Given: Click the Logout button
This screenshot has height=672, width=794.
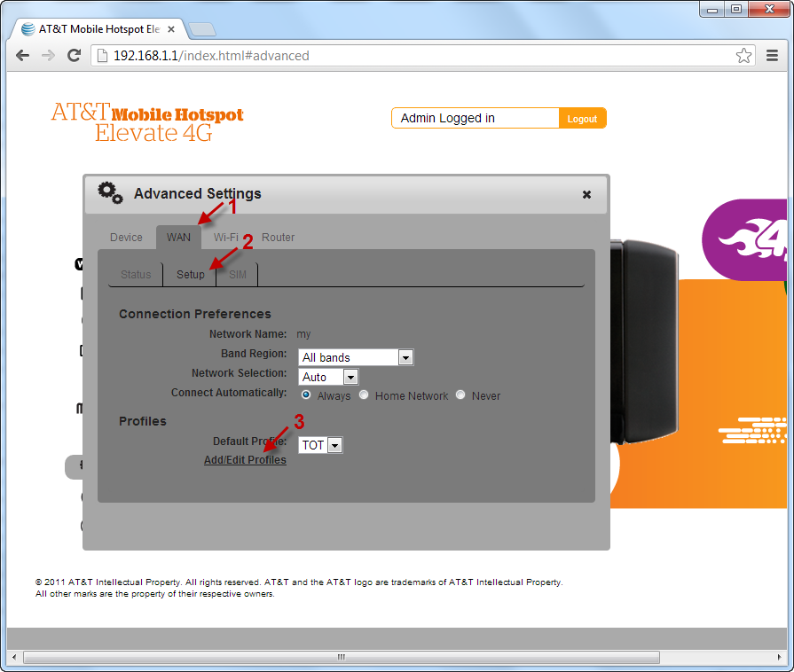Looking at the screenshot, I should coord(582,119).
